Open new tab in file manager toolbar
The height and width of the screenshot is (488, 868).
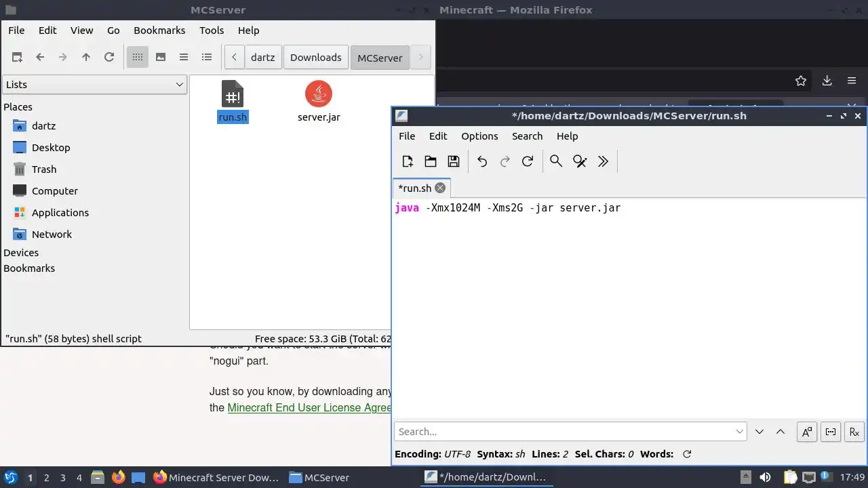[x=17, y=58]
